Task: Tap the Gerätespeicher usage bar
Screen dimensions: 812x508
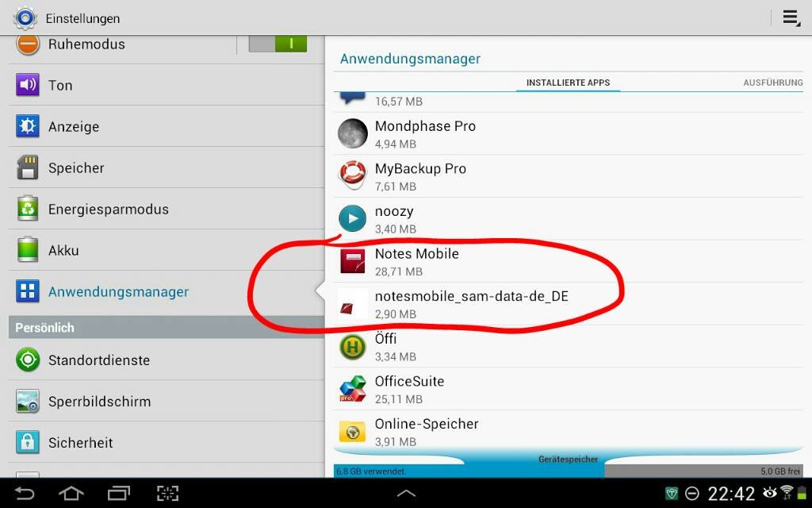Action: pos(568,470)
